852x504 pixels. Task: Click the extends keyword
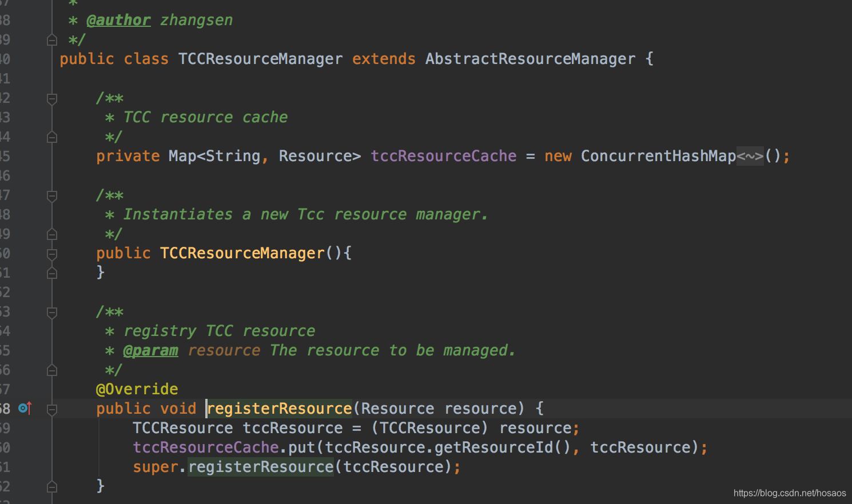pos(384,59)
